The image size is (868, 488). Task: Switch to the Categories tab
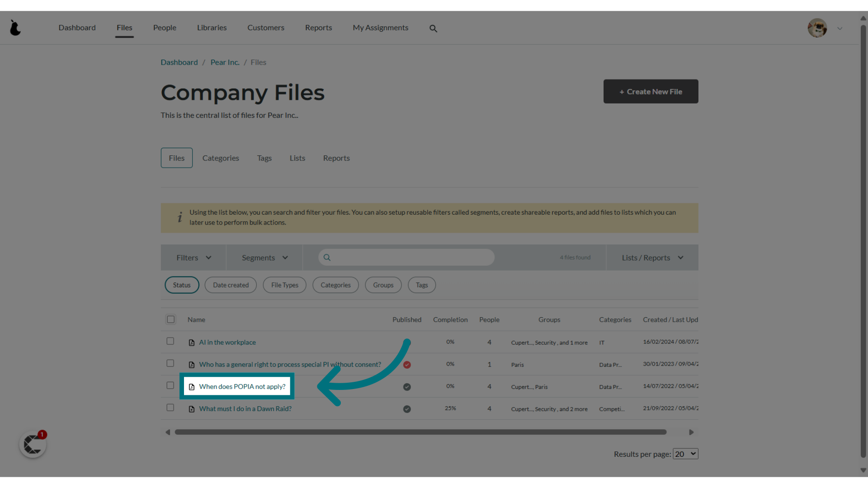(221, 158)
